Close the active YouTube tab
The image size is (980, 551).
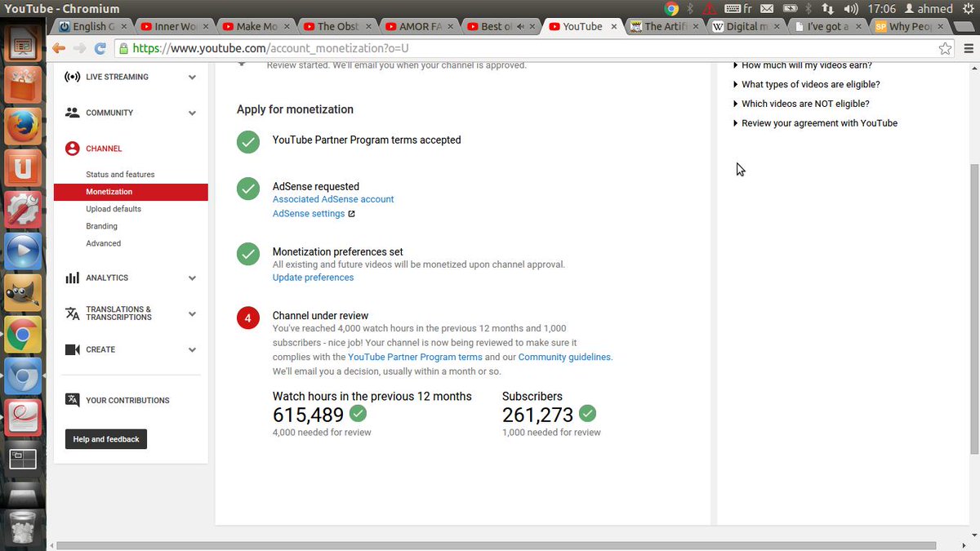point(614,26)
